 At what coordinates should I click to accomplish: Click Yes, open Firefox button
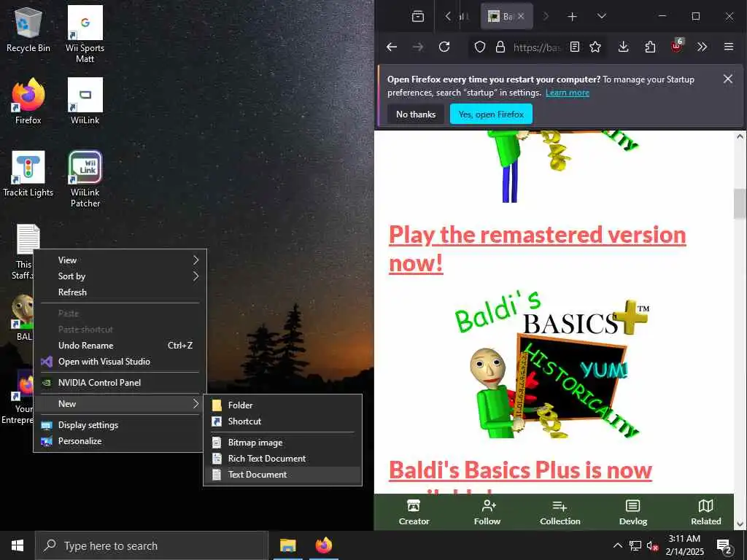point(491,114)
